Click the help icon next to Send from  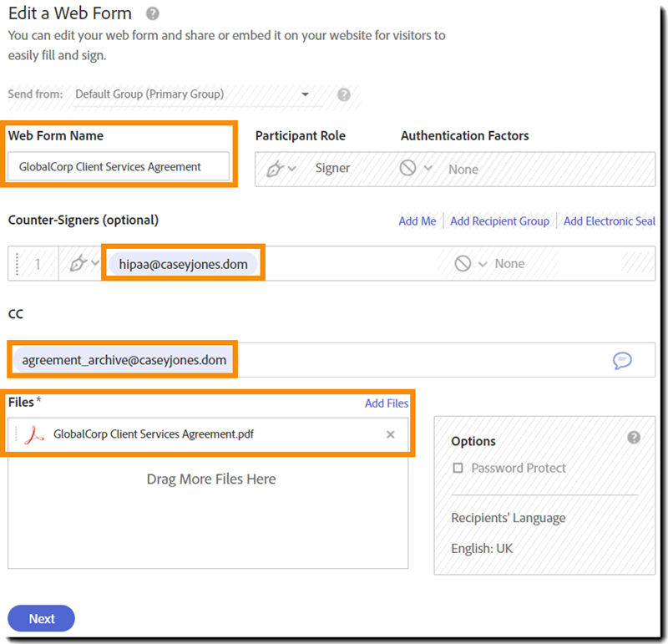(343, 94)
